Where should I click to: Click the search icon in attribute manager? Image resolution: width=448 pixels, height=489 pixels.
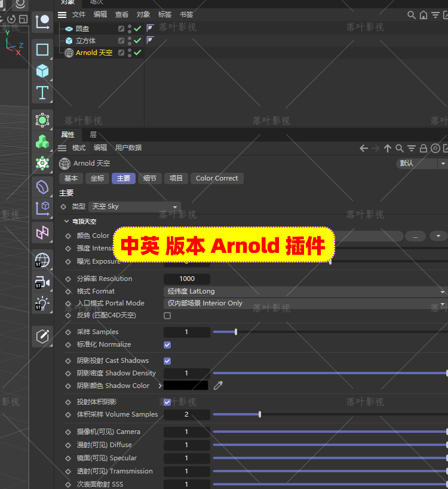pyautogui.click(x=400, y=148)
